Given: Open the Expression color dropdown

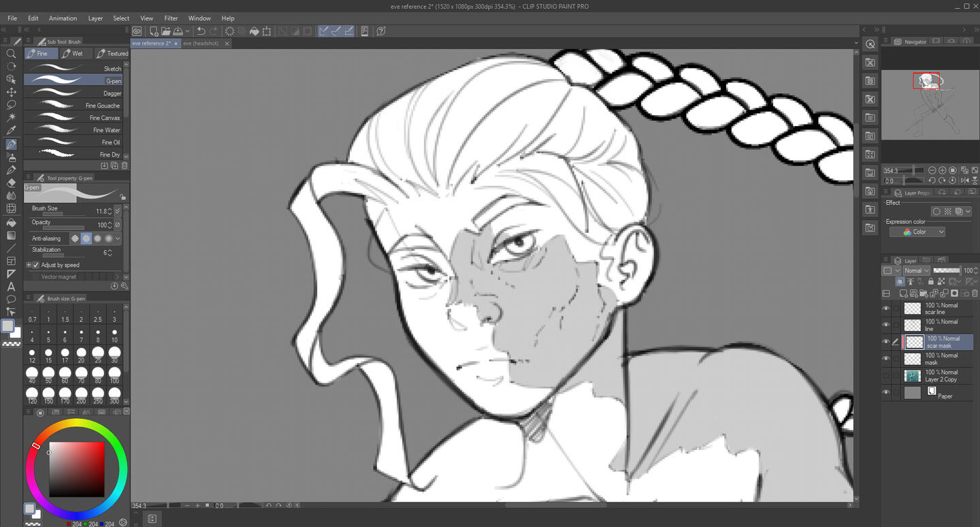Looking at the screenshot, I should pyautogui.click(x=917, y=232).
